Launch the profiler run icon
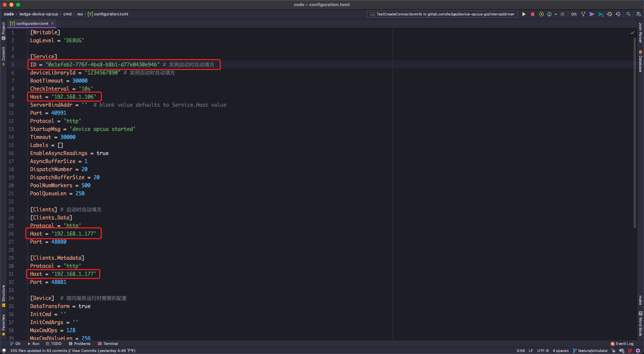The width and height of the screenshot is (644, 354). [549, 14]
